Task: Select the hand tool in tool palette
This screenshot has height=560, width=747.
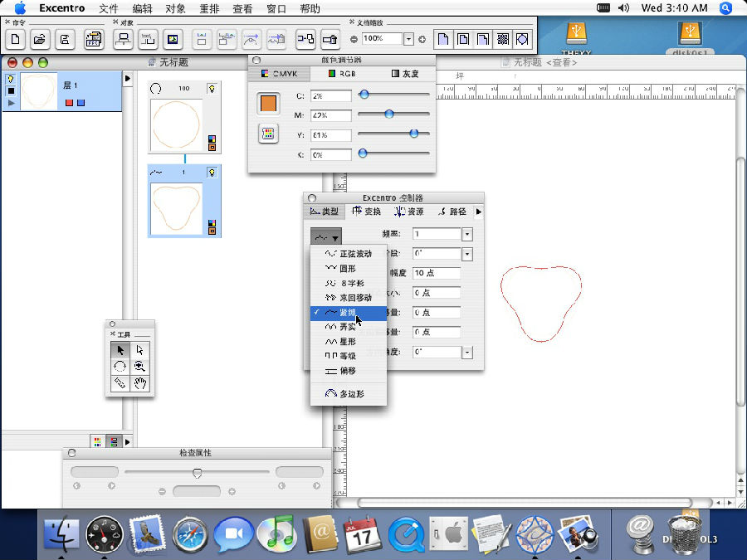Action: pos(141,383)
